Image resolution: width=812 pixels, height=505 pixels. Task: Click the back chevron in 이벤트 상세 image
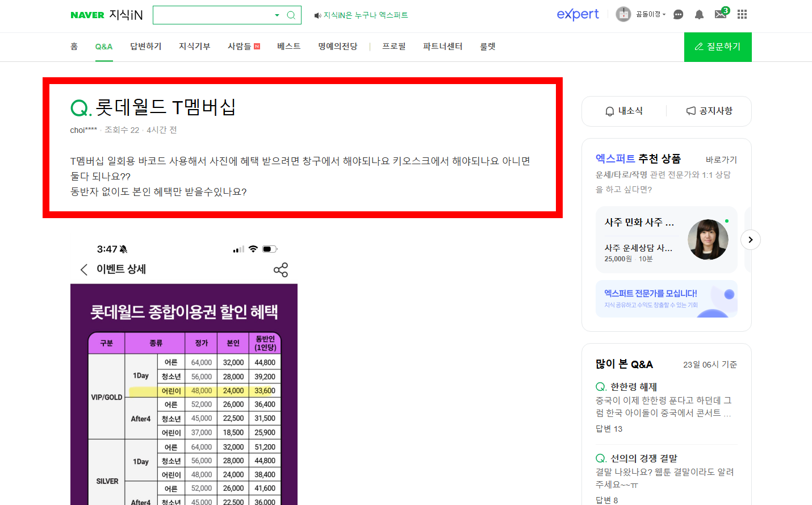pos(84,269)
